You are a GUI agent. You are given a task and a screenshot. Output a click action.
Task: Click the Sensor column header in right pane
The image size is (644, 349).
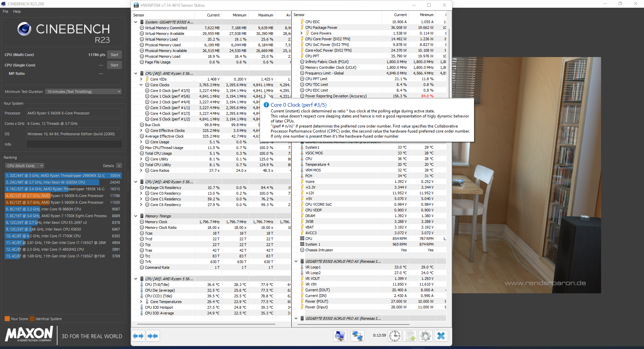pos(337,15)
